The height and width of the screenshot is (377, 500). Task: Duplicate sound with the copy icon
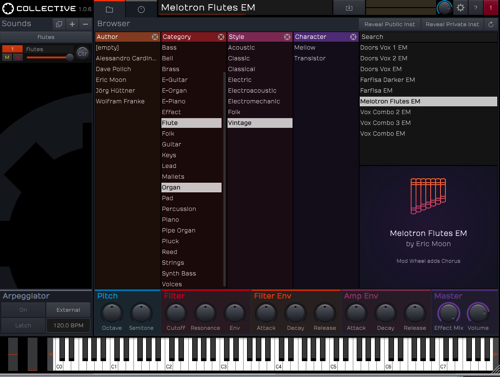pyautogui.click(x=59, y=24)
